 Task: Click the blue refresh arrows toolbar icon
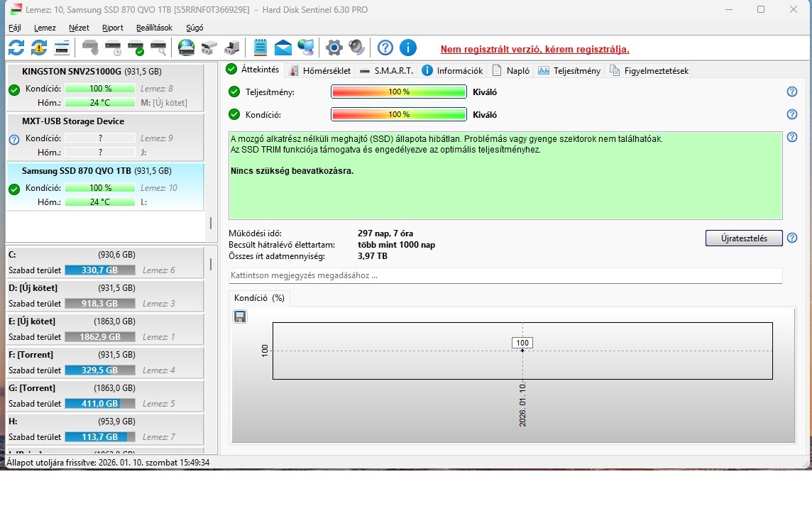(16, 48)
